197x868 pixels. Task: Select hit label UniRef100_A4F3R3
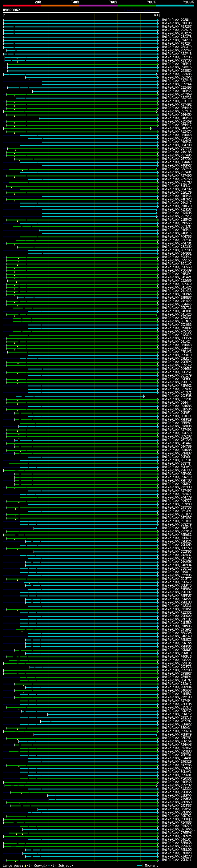tap(177, 200)
